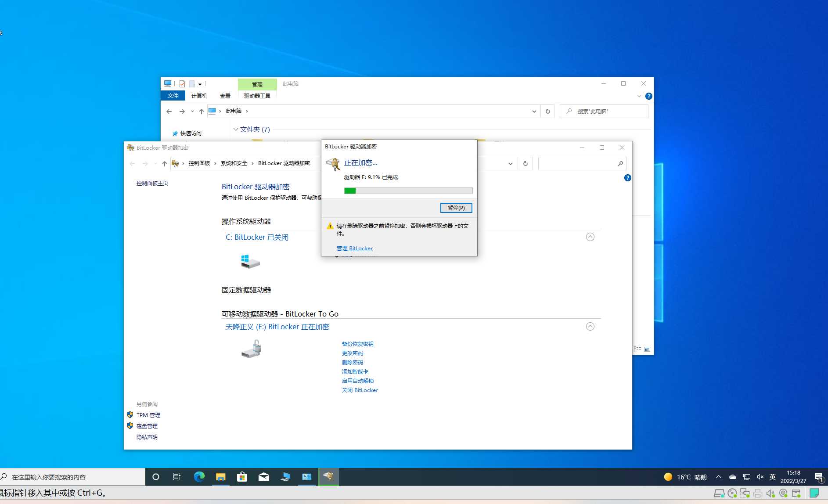
Task: Collapse the 天降正义 (E:) section chevron
Action: pyautogui.click(x=590, y=327)
